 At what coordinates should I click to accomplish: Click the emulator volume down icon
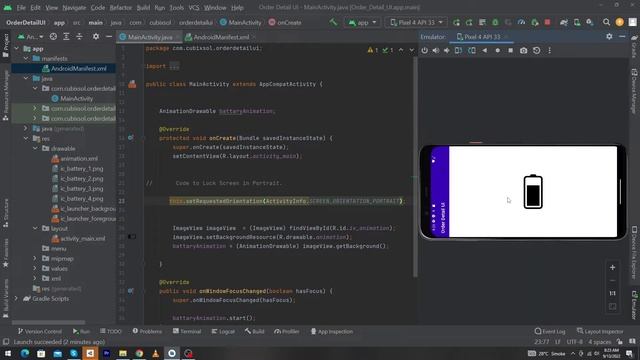[x=447, y=51]
